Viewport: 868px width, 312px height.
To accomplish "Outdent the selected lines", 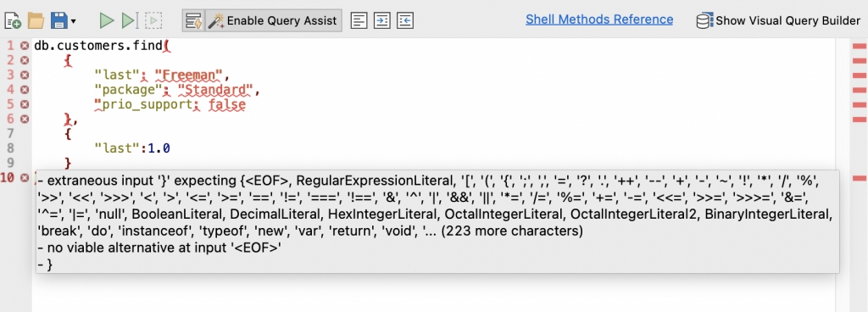I will click(x=406, y=21).
